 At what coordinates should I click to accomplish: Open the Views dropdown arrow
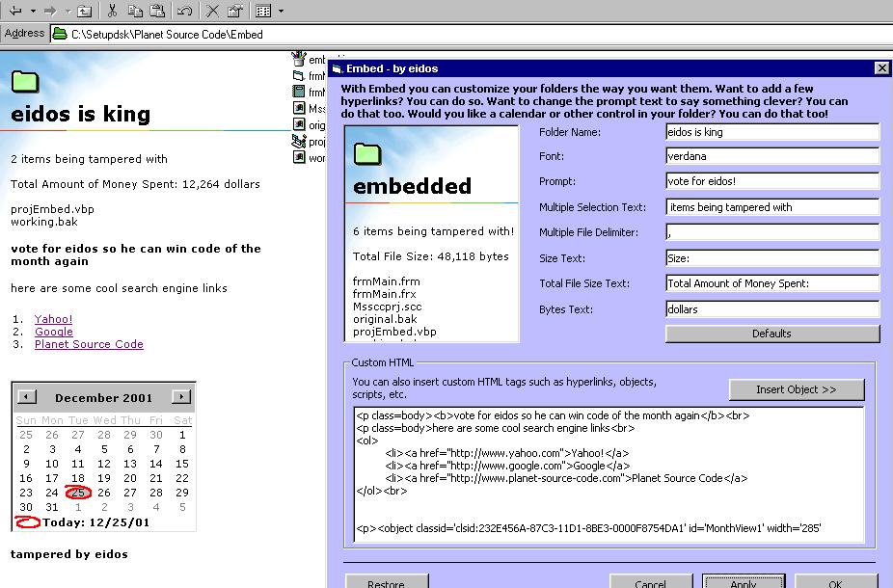(x=281, y=11)
